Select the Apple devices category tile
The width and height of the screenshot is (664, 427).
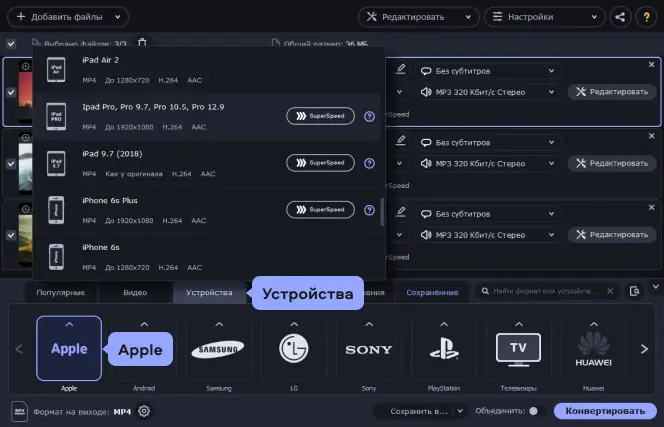pos(69,349)
